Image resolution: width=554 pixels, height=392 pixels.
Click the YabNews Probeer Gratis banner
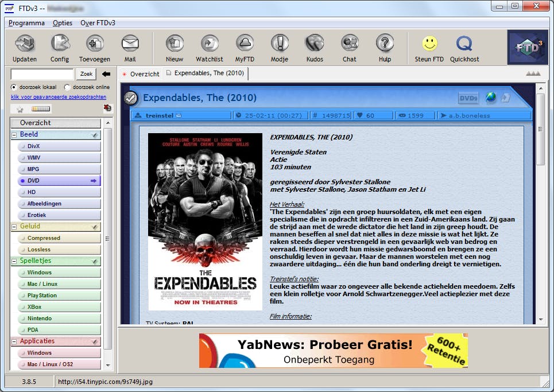pos(333,350)
